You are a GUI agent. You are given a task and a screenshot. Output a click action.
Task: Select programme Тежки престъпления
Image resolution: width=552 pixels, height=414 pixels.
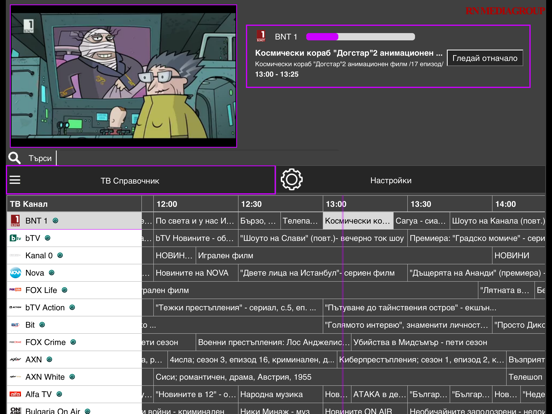pyautogui.click(x=238, y=307)
